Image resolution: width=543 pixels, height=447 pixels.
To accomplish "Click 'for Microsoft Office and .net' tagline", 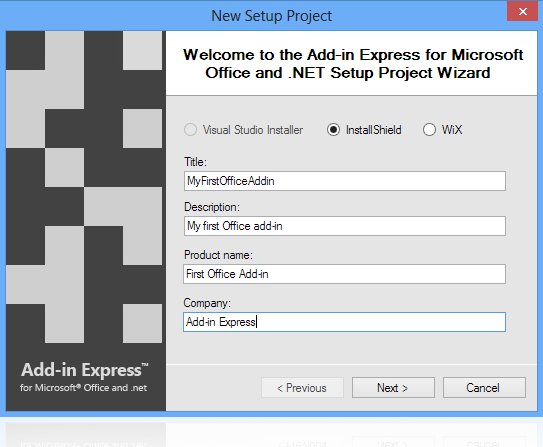I will click(83, 388).
